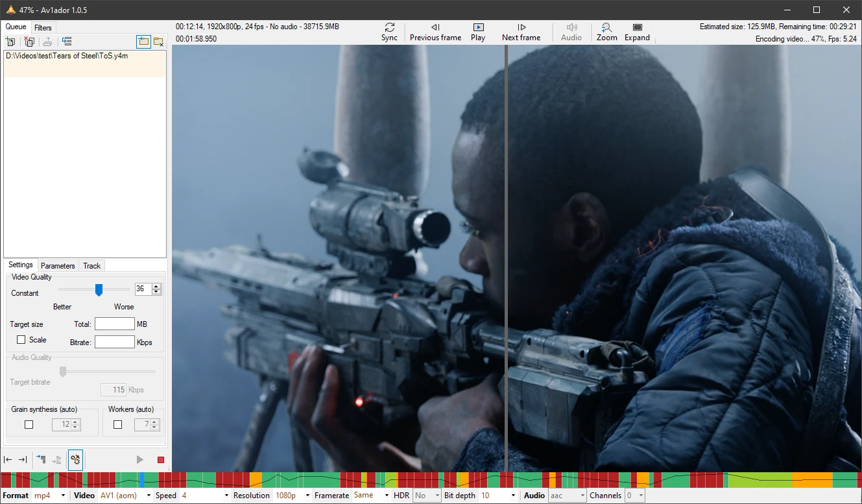Image resolution: width=862 pixels, height=504 pixels.
Task: Tick the Grain synthesis checkbox
Action: pyautogui.click(x=29, y=425)
